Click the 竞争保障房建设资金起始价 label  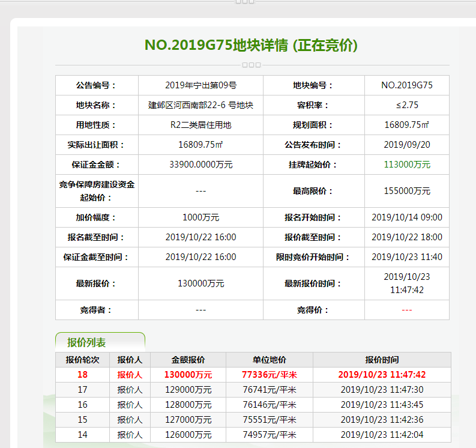click(97, 191)
